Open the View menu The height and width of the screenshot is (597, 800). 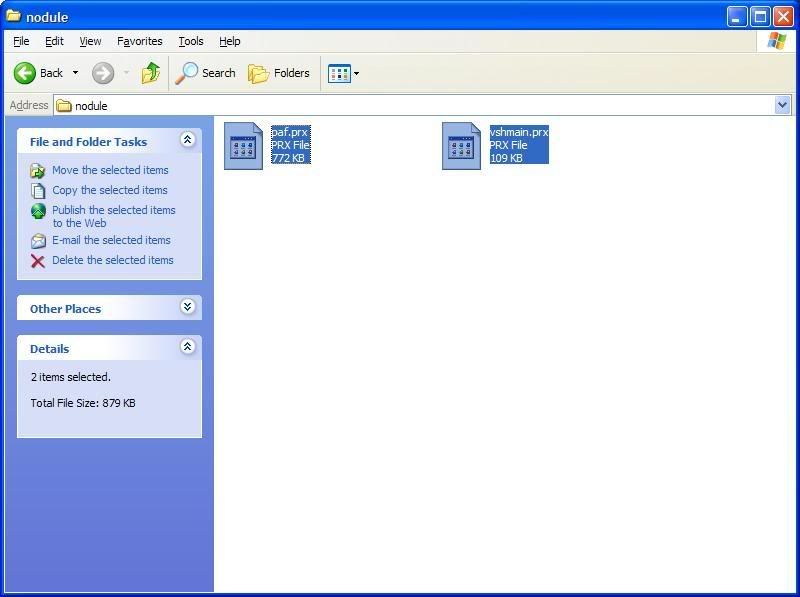pos(90,41)
